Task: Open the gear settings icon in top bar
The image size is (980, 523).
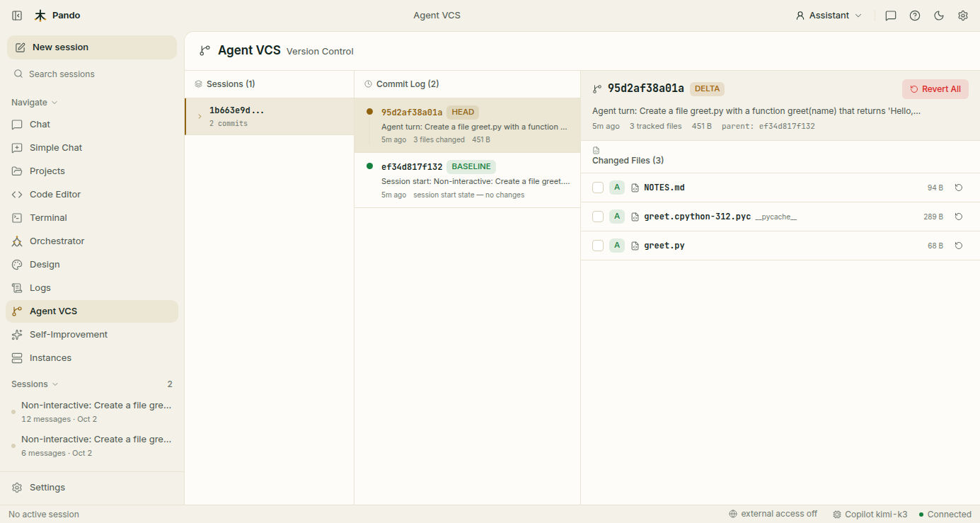Action: click(963, 16)
